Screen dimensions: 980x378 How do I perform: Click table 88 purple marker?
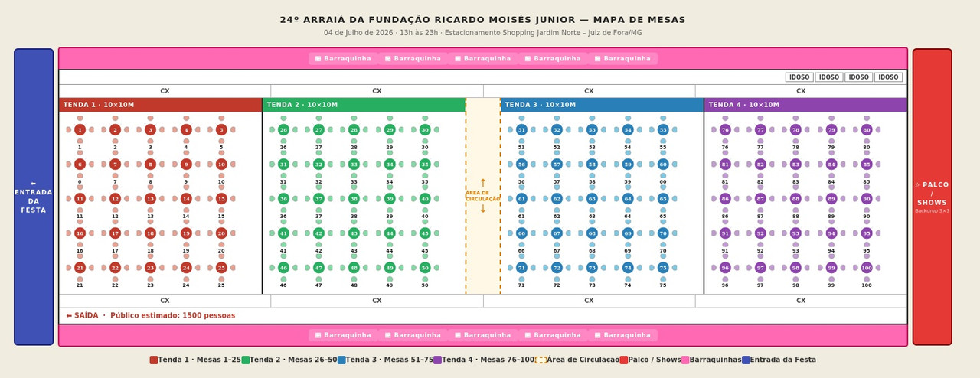point(795,199)
